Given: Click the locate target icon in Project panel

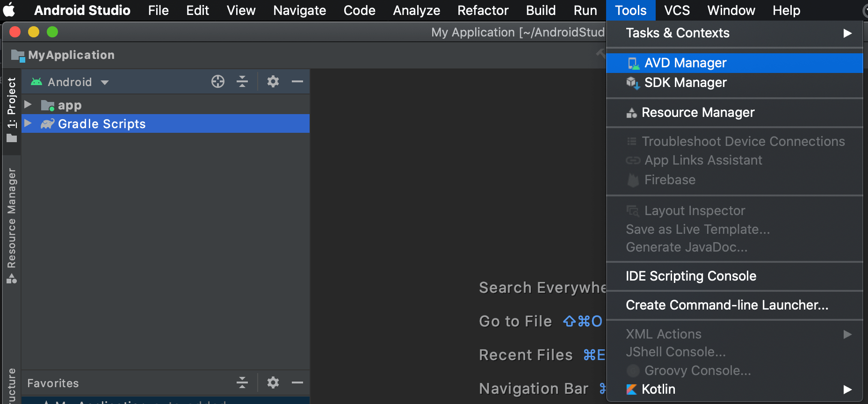Looking at the screenshot, I should click(x=218, y=82).
